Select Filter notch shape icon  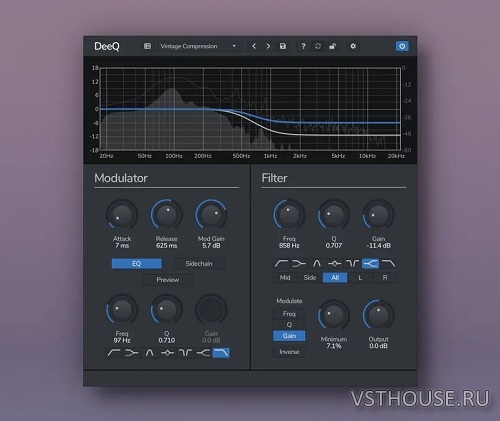point(353,264)
